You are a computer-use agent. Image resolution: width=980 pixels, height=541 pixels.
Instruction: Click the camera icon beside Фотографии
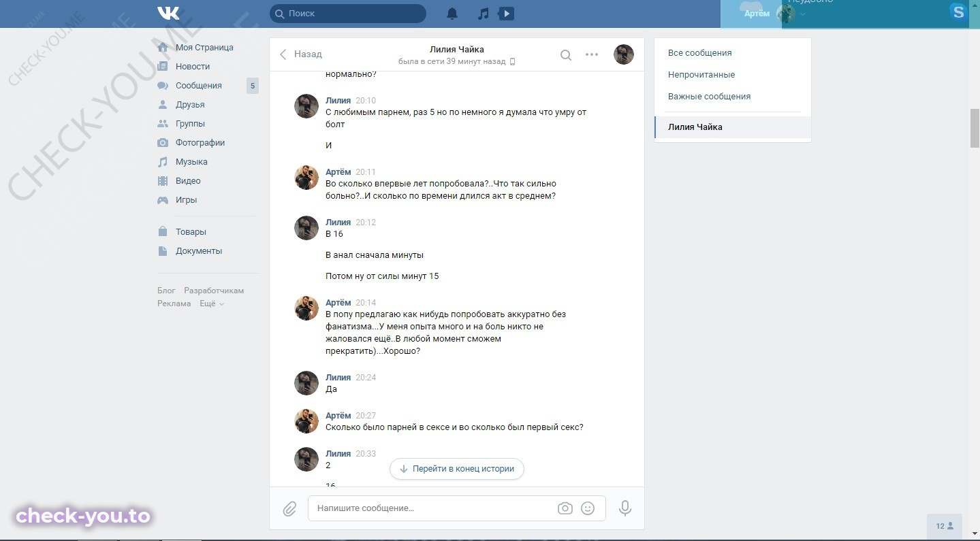point(163,143)
